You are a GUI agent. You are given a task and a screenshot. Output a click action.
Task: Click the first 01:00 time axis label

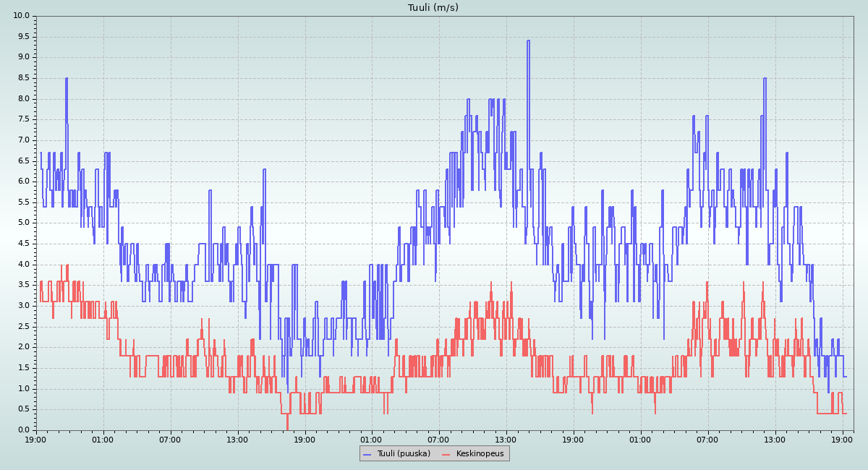click(103, 439)
